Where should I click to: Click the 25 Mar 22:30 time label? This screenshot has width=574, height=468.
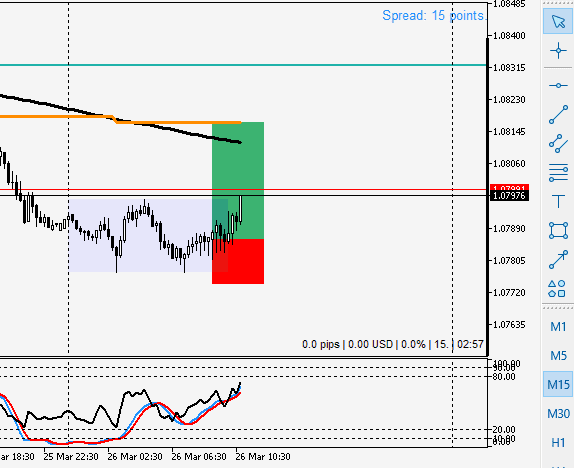[71, 457]
